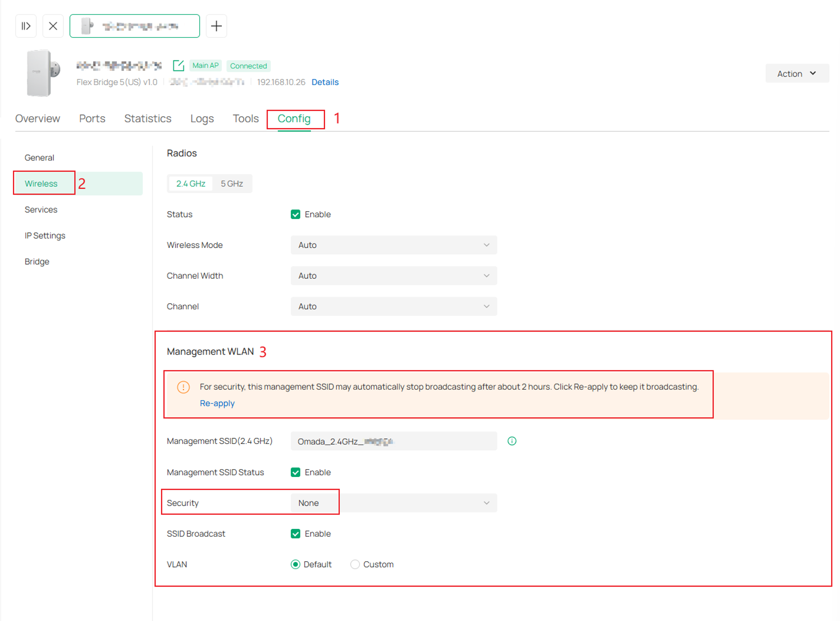
Task: Edit the device name with pencil icon
Action: click(178, 66)
